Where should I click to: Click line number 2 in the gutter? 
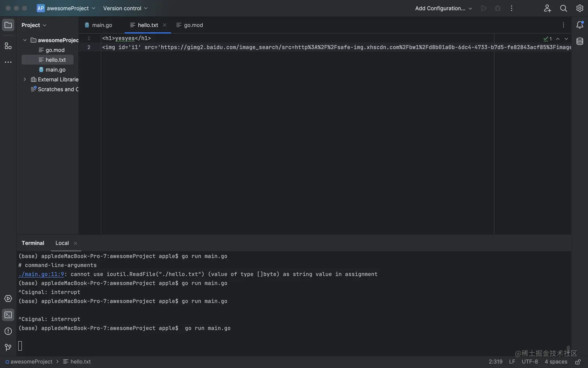pyautogui.click(x=89, y=47)
